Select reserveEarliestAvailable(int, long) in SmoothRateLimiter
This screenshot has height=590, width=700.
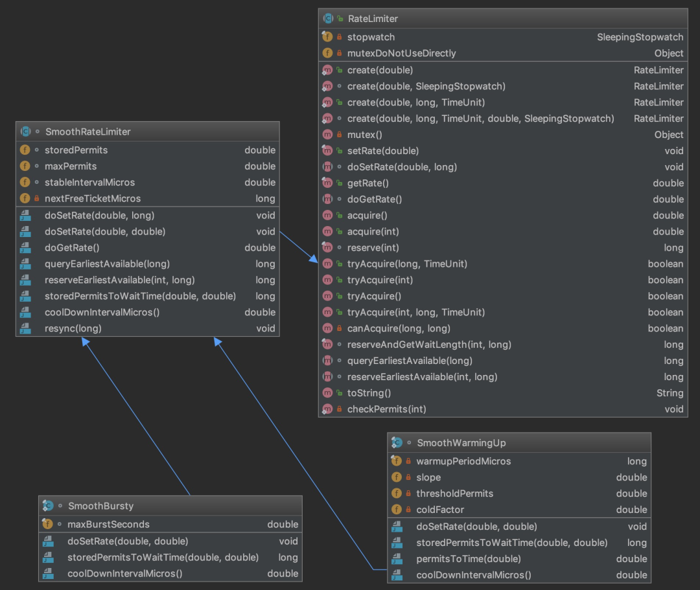tap(120, 280)
